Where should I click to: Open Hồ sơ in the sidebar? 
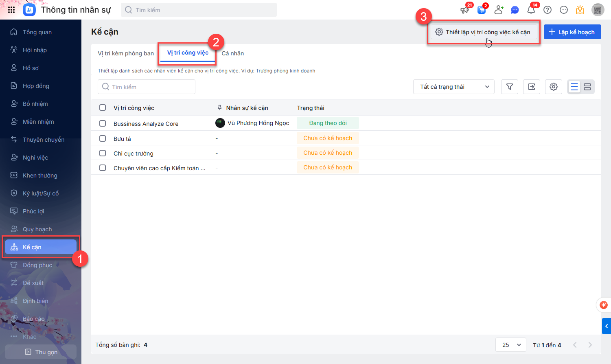click(41, 68)
